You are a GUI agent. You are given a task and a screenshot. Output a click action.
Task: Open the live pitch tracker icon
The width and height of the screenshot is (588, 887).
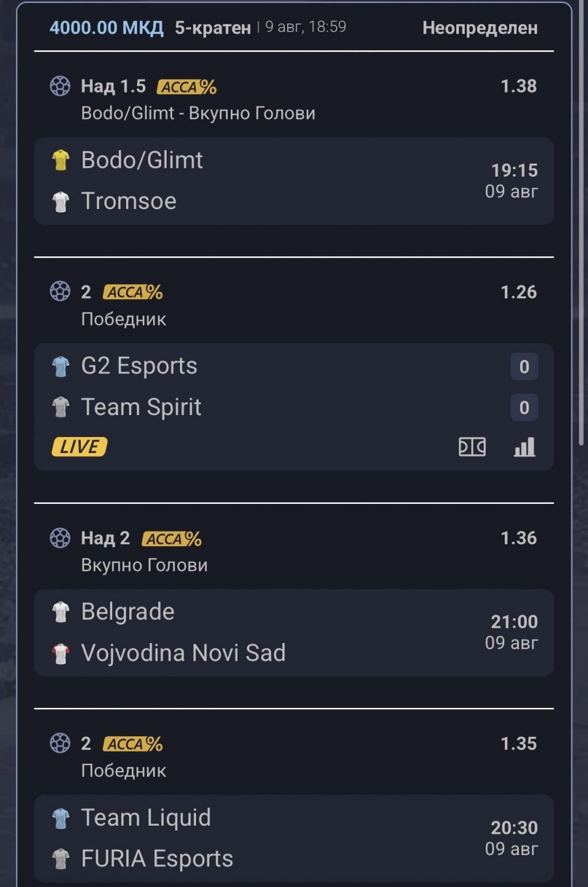pyautogui.click(x=472, y=447)
